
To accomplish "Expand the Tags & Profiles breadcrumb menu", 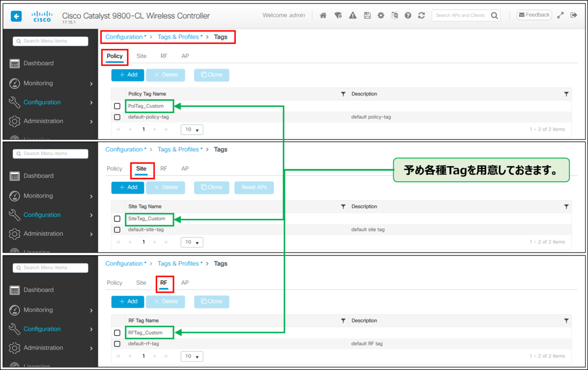I will [180, 37].
